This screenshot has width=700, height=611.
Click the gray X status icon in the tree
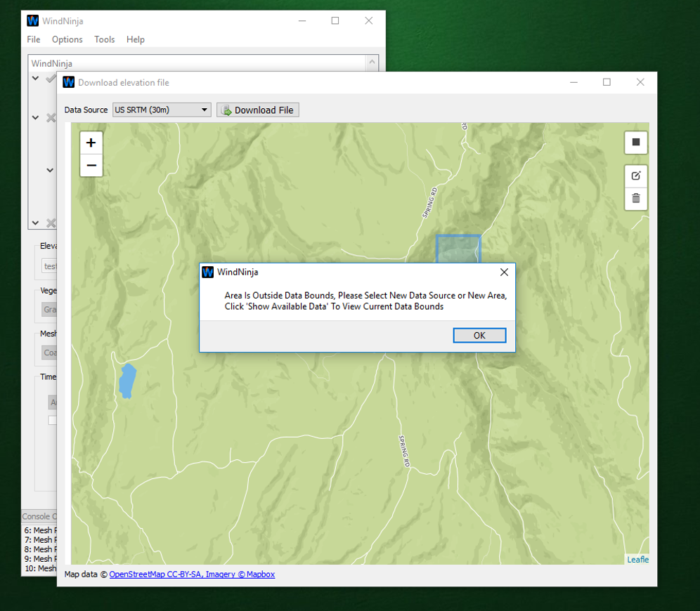[x=50, y=117]
